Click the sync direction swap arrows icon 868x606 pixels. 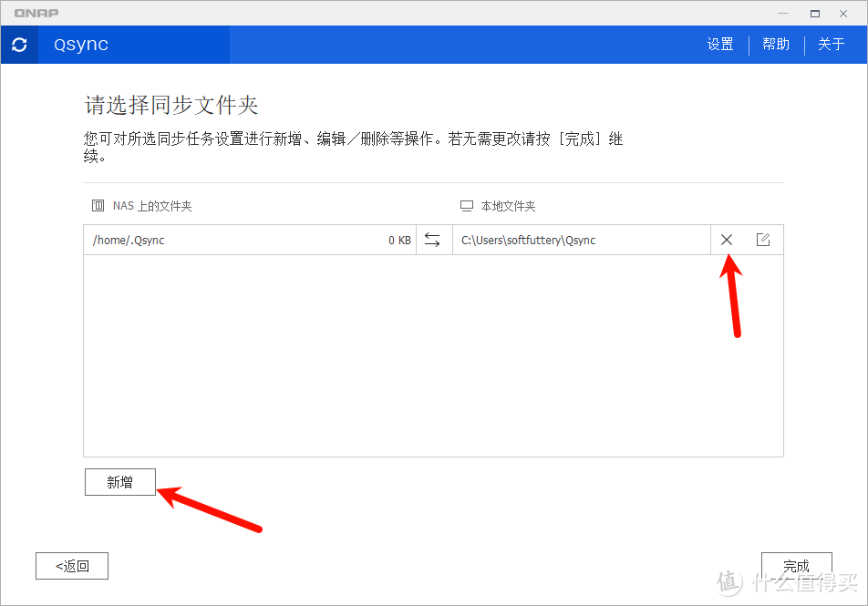[x=433, y=239]
